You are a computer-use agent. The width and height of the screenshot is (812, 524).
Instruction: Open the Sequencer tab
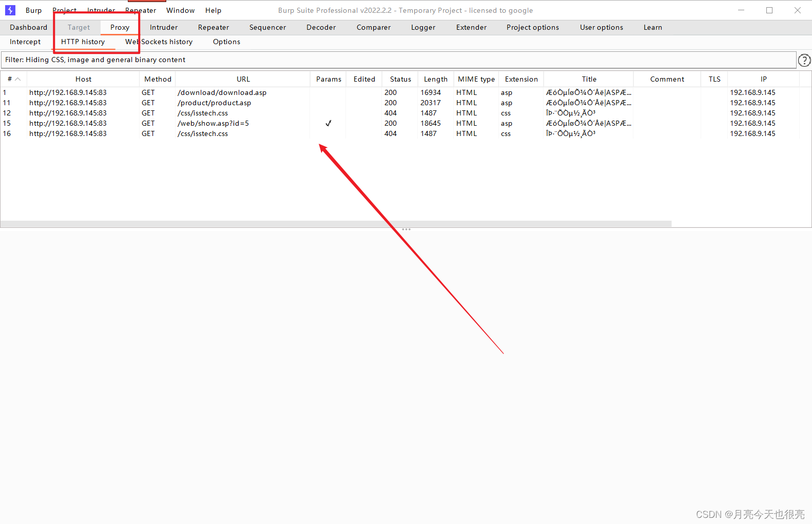click(x=267, y=27)
